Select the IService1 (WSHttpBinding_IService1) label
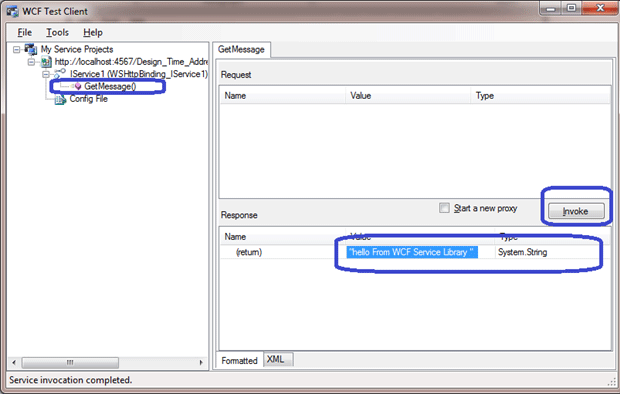Image resolution: width=620 pixels, height=394 pixels. tap(138, 74)
